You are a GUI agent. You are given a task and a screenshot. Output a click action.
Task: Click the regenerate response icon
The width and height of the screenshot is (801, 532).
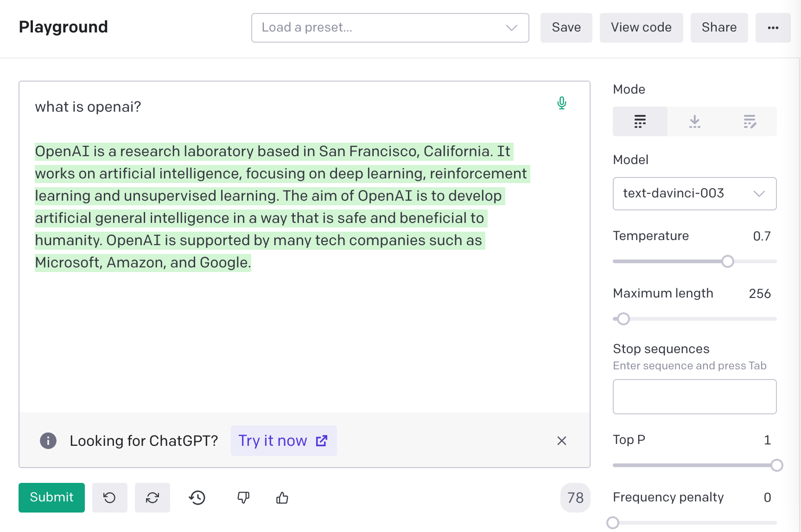152,498
